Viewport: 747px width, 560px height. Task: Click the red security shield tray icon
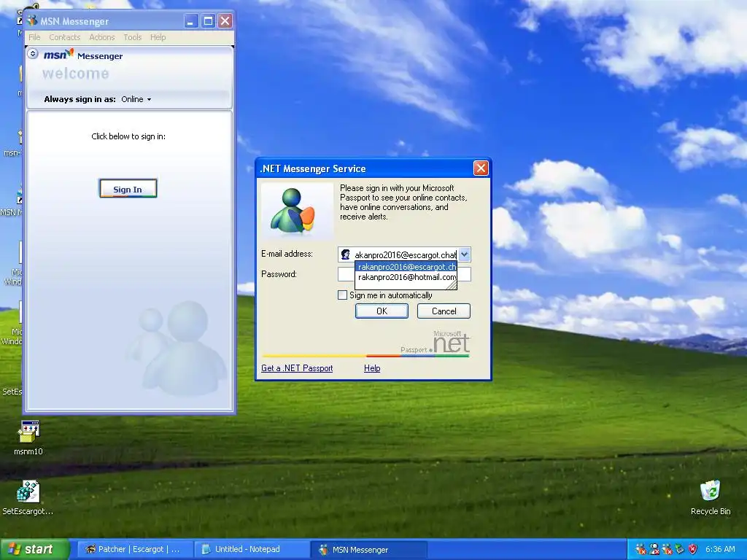click(693, 549)
